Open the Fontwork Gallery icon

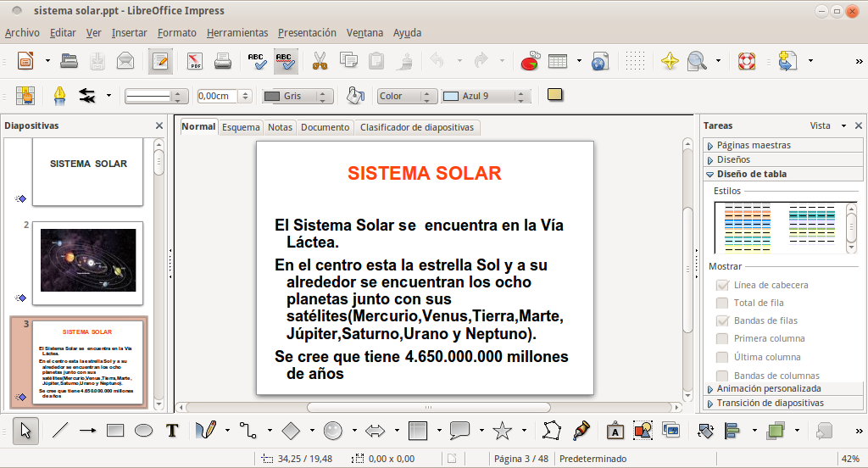click(615, 431)
